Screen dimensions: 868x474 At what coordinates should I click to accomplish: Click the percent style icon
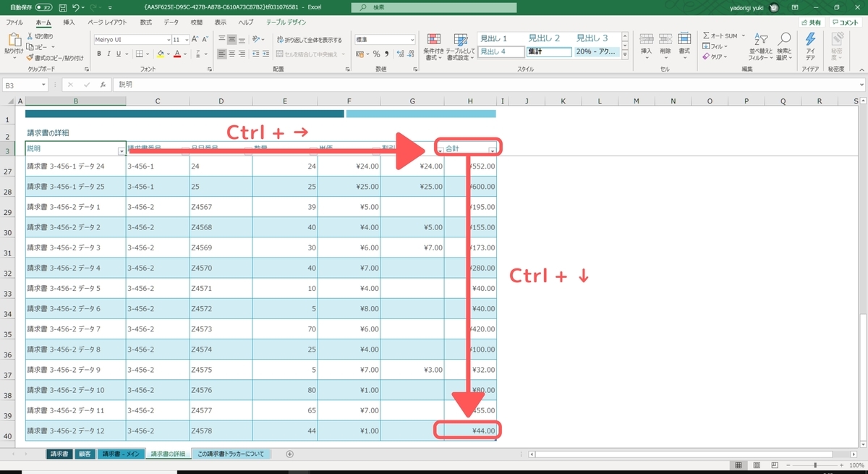tap(377, 54)
